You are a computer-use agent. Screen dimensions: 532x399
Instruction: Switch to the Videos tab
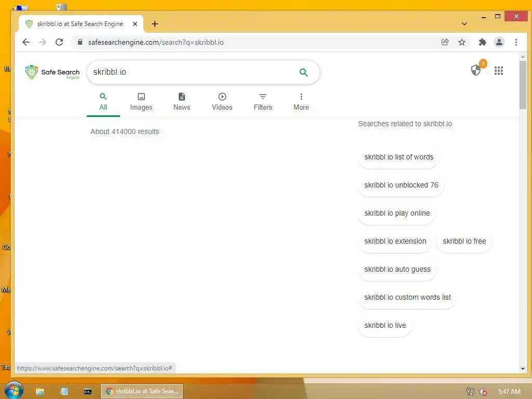point(222,102)
